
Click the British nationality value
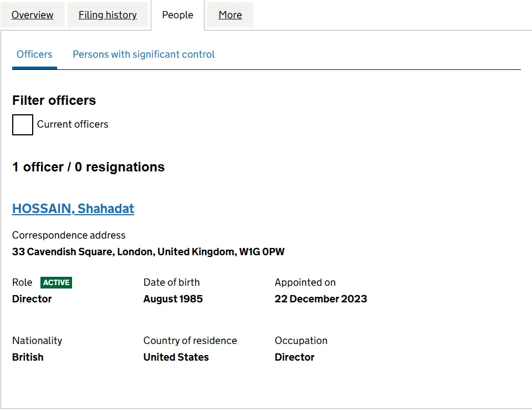[28, 357]
